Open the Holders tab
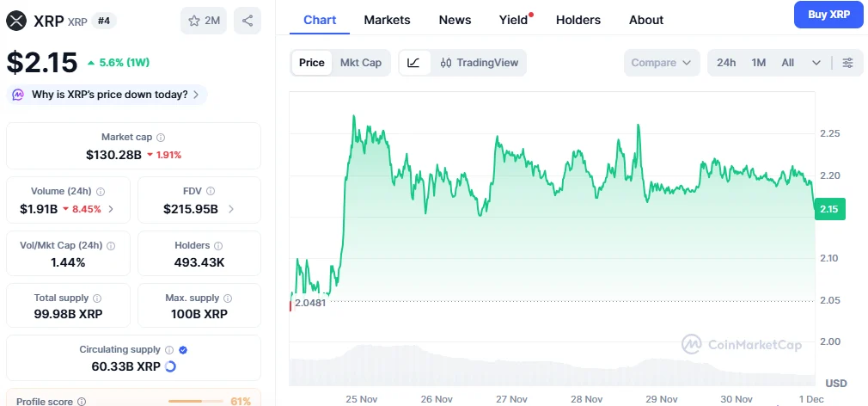The width and height of the screenshot is (868, 406). point(578,20)
